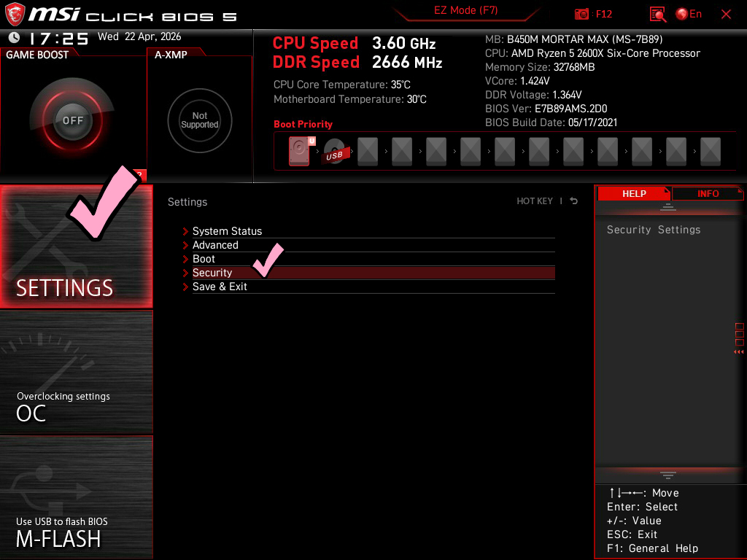The width and height of the screenshot is (747, 560).
Task: Switch to the HELP tab
Action: click(634, 193)
